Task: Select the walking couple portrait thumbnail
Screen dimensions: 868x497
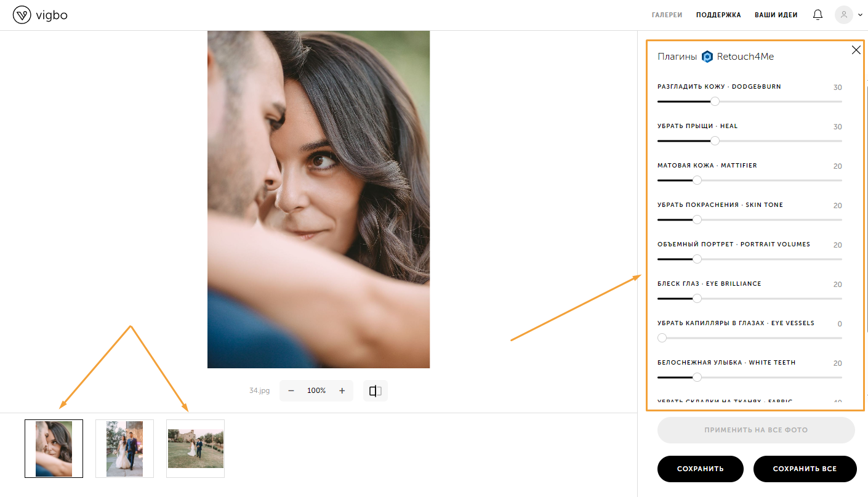Action: click(x=124, y=448)
